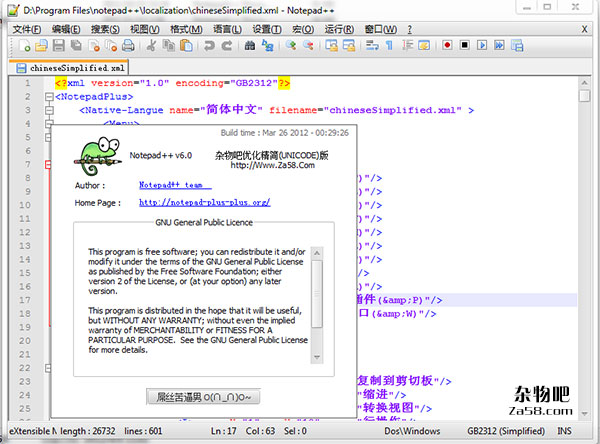Open the ? help menu

pos(409,29)
